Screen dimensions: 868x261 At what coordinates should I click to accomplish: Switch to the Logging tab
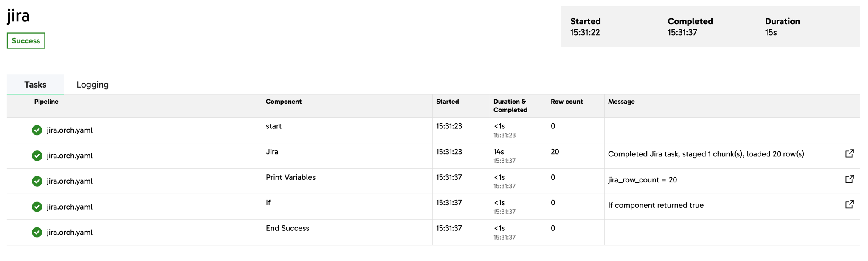(93, 85)
